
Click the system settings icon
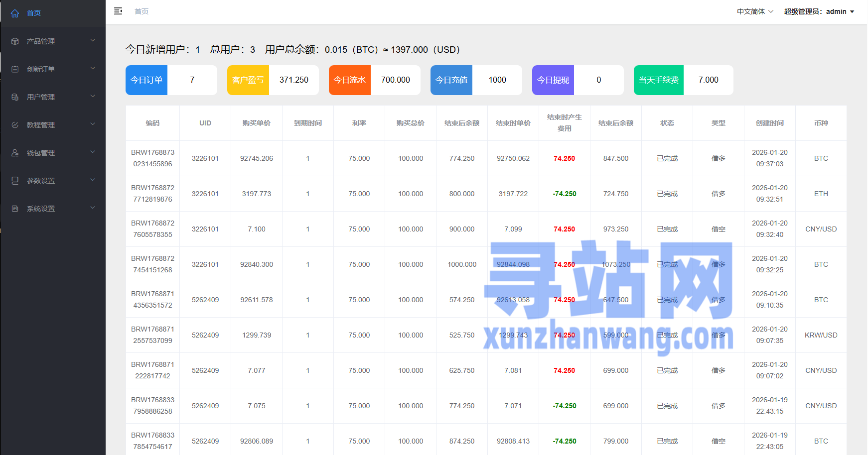coord(15,209)
